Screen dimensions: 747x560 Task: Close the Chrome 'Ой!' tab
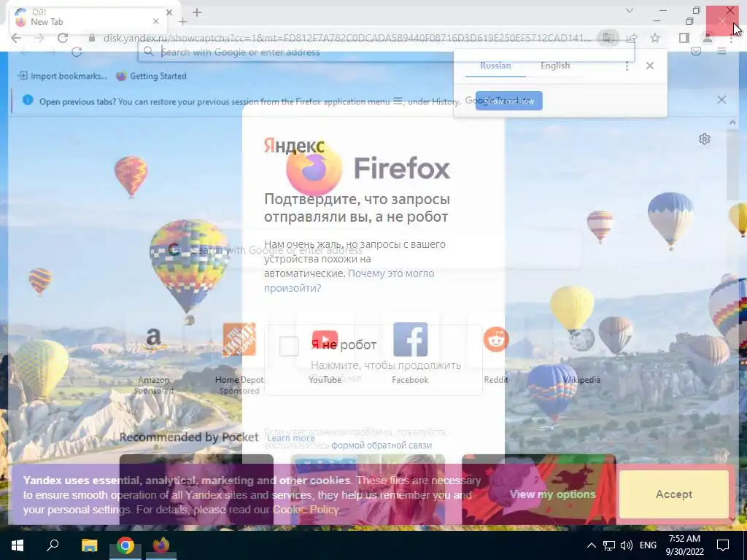169,13
